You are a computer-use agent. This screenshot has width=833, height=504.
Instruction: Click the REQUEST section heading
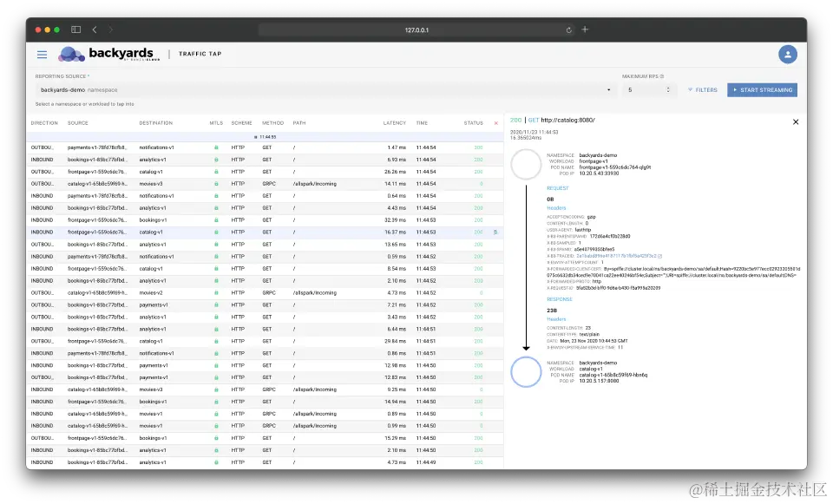tap(557, 188)
